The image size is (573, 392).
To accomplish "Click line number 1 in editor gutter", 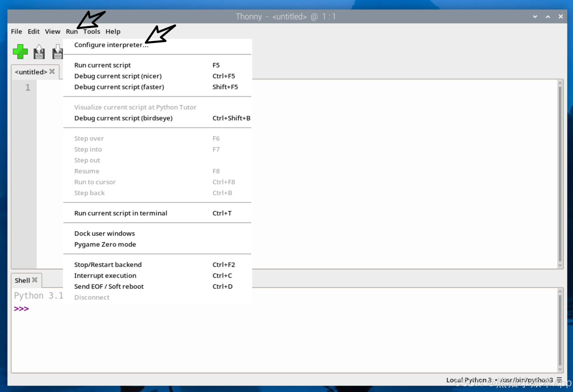I will tap(28, 87).
